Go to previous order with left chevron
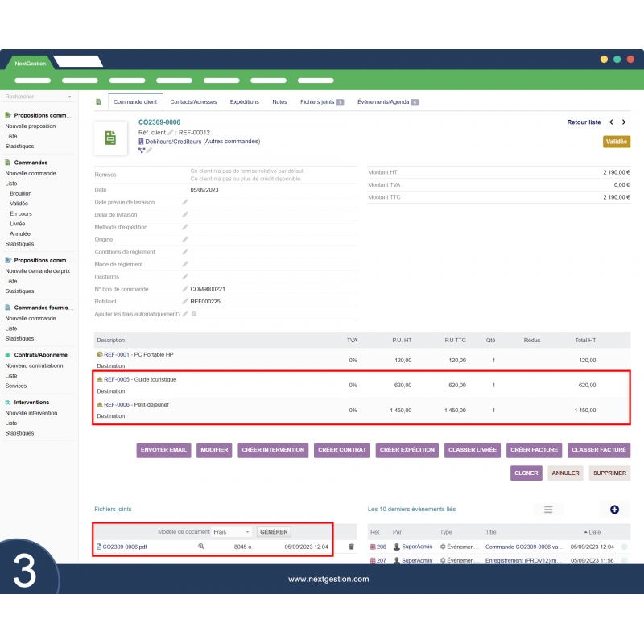This screenshot has height=644, width=644. coord(611,122)
